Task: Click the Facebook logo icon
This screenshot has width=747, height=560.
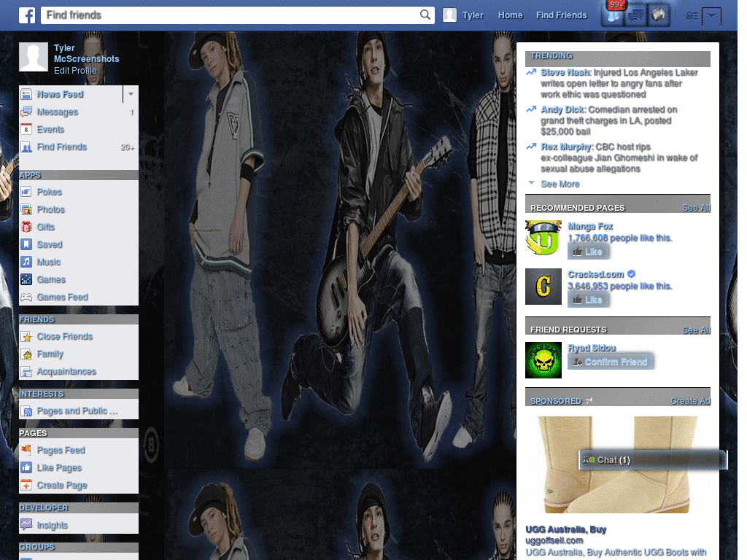Action: (27, 15)
